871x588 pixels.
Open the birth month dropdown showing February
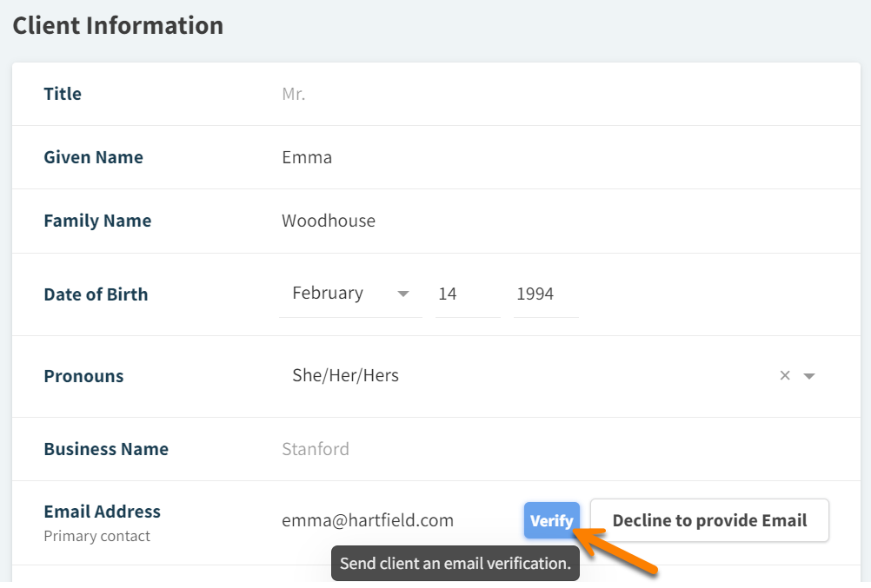pos(348,293)
